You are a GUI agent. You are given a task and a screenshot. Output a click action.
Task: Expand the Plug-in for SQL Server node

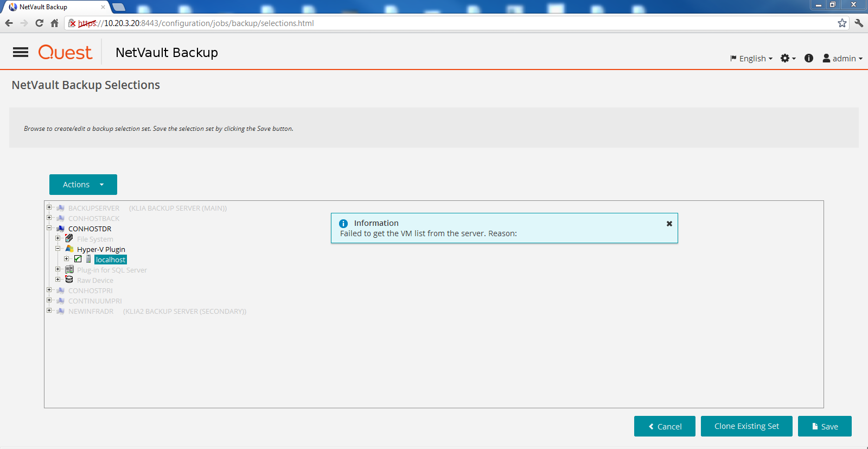click(58, 269)
